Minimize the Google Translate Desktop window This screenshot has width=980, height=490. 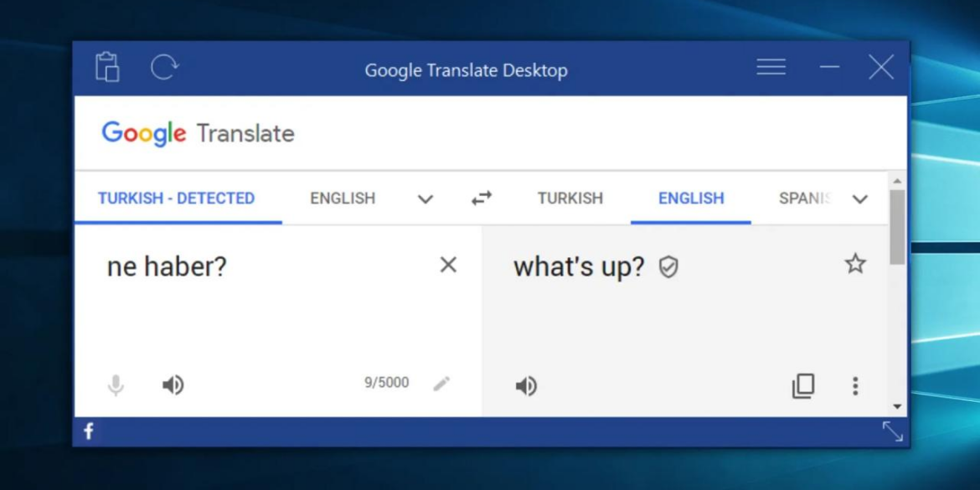[x=829, y=67]
